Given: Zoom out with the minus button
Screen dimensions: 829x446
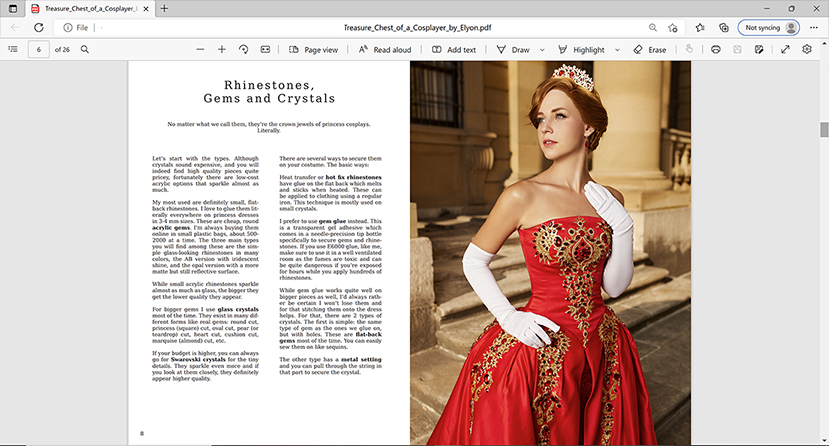Looking at the screenshot, I should point(199,49).
